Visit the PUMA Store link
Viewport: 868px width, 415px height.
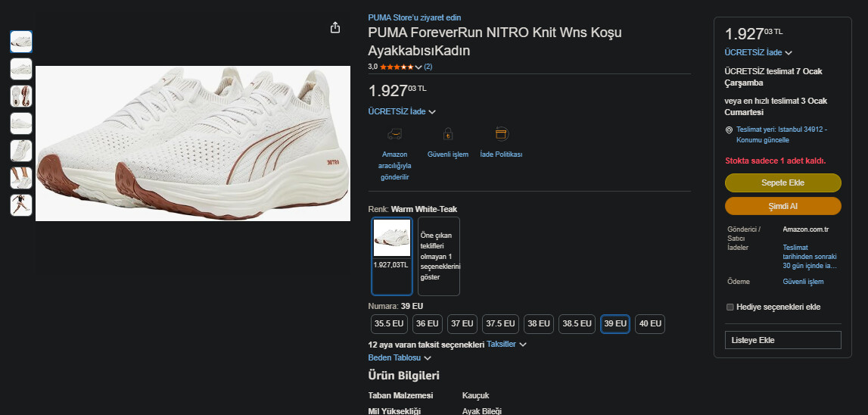click(414, 17)
